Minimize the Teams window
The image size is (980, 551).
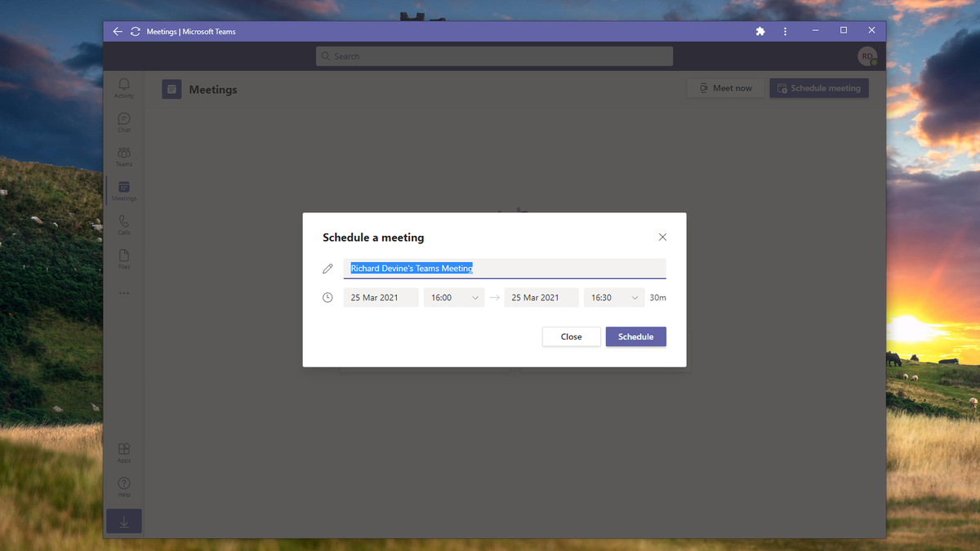[815, 31]
